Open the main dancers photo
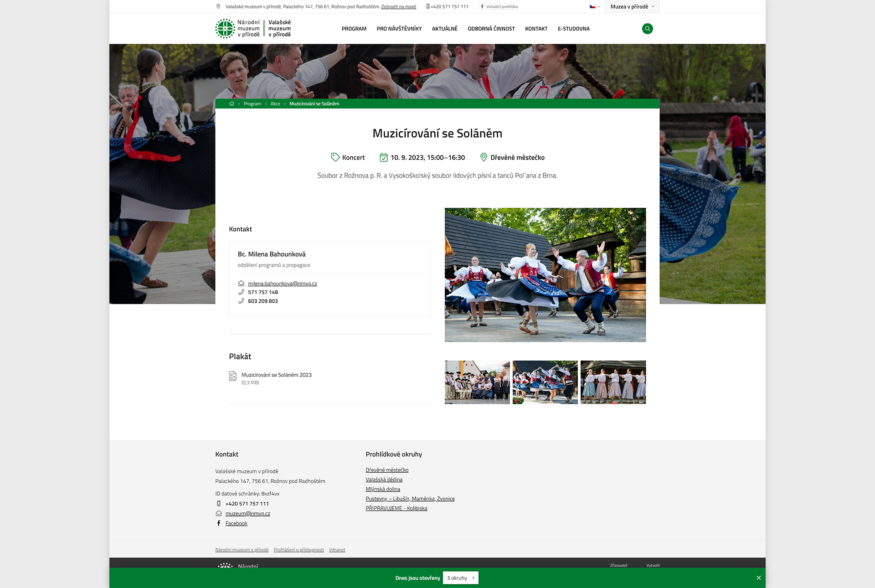The width and height of the screenshot is (875, 588). click(x=545, y=275)
